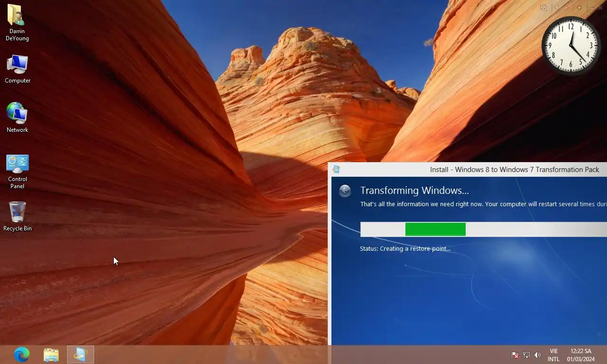Open File Explorer from the taskbar
The height and width of the screenshot is (364, 607).
pyautogui.click(x=51, y=355)
